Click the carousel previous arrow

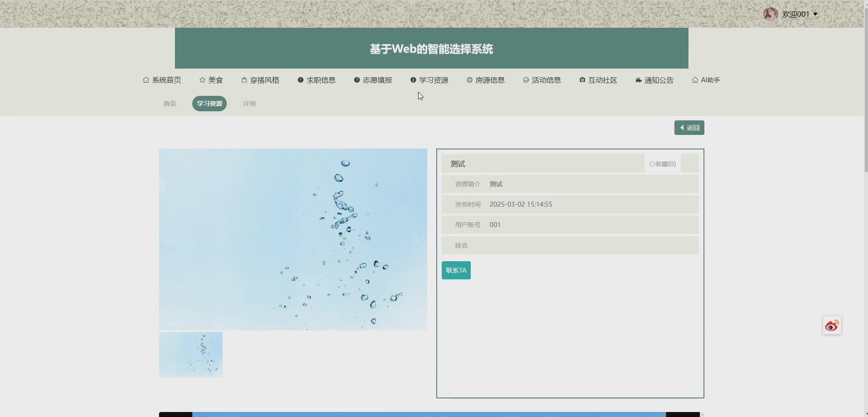pyautogui.click(x=169, y=240)
